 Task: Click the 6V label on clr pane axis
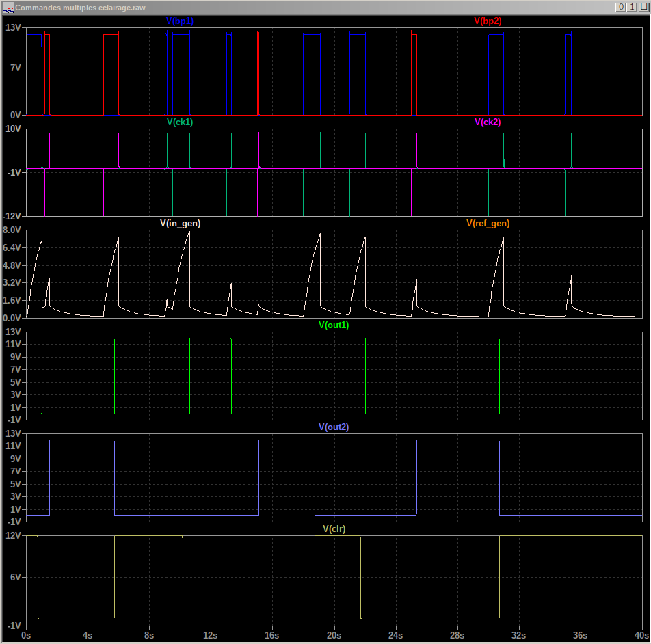click(15, 577)
